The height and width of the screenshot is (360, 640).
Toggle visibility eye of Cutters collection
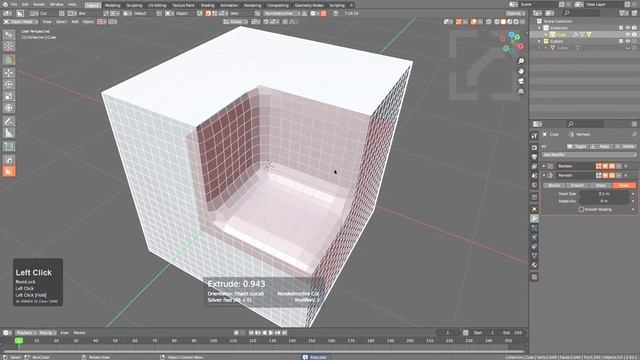627,41
